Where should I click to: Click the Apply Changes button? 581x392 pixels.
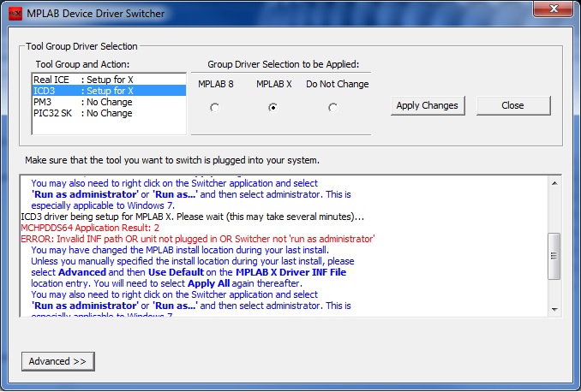pyautogui.click(x=428, y=106)
